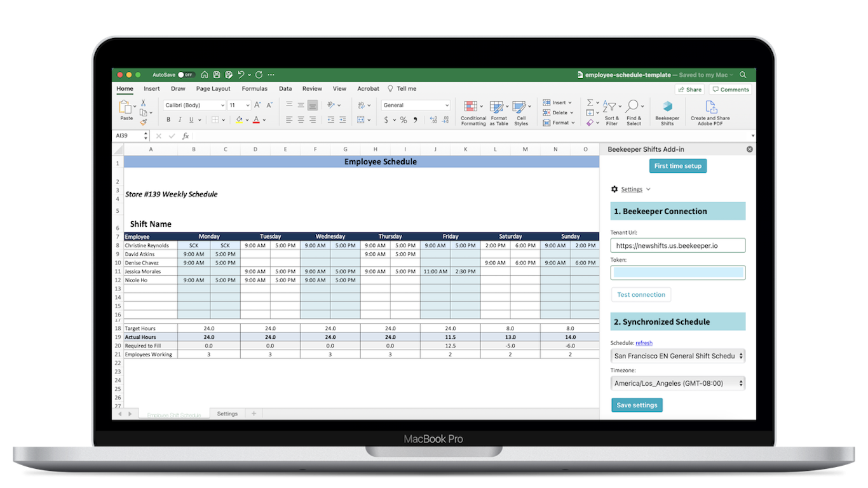The width and height of the screenshot is (868, 488).
Task: Click the Save As icon with pencil
Action: tap(227, 74)
